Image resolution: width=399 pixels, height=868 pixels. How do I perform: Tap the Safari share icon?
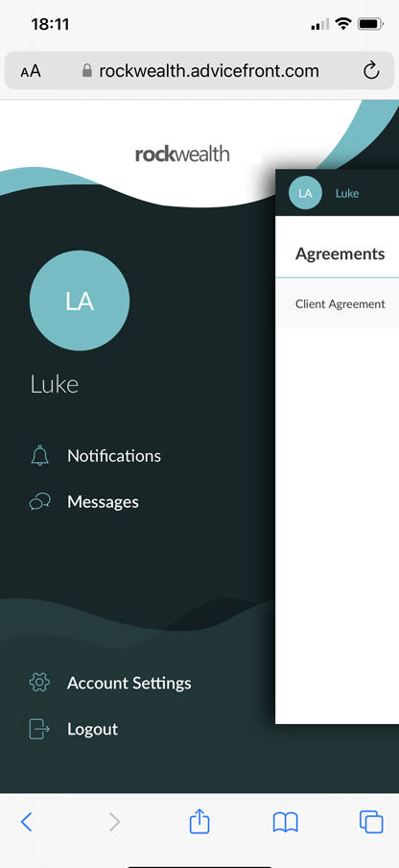point(199,821)
